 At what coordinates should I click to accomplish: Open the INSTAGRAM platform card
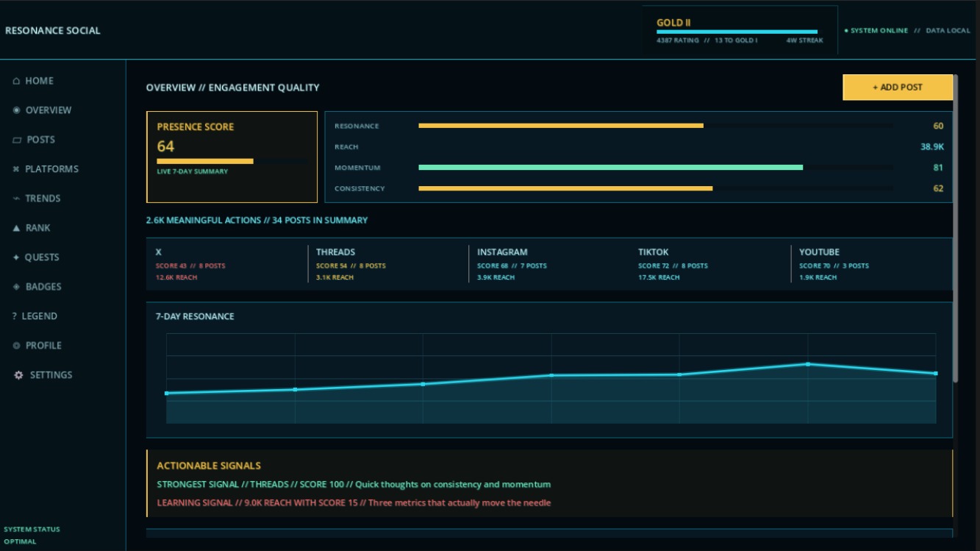point(548,264)
